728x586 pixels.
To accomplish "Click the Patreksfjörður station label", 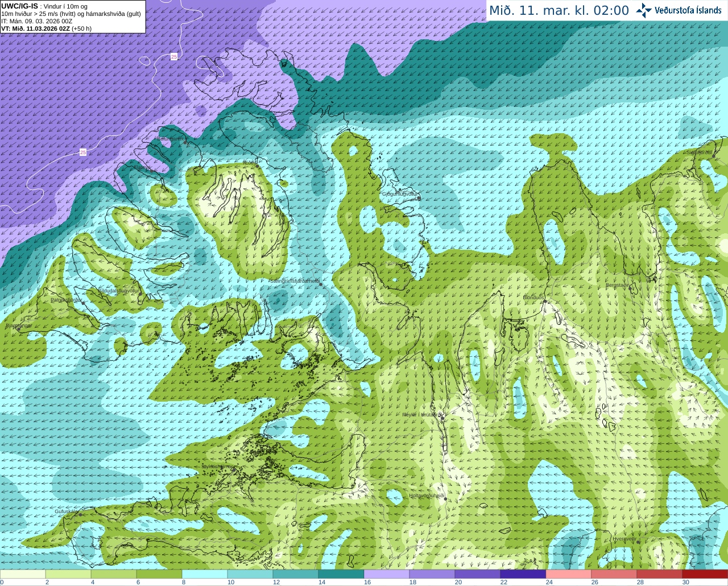I will point(66,299).
